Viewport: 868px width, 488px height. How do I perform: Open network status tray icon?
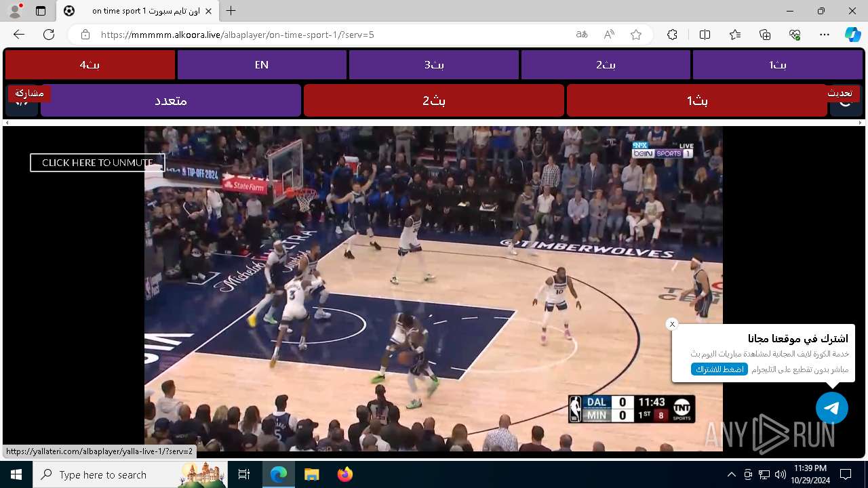(x=764, y=474)
